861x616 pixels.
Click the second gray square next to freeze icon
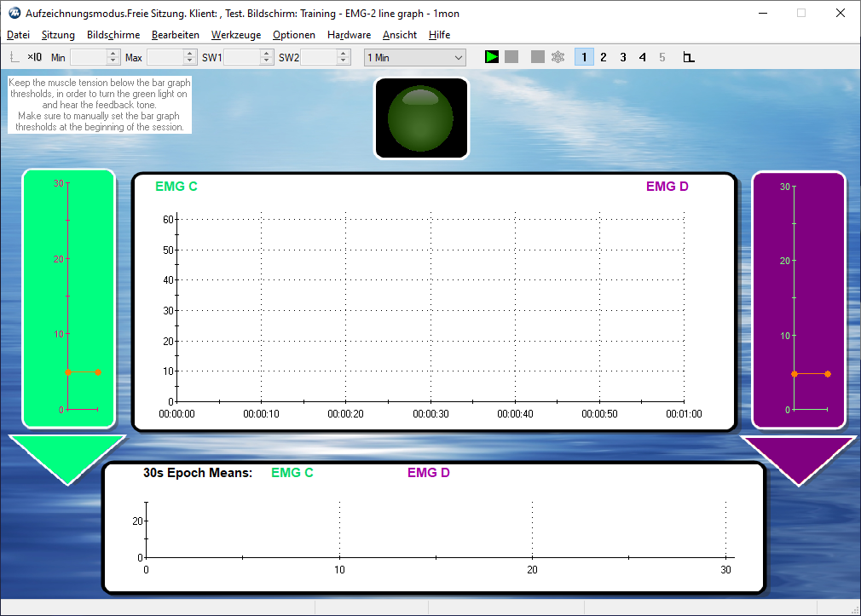[538, 57]
